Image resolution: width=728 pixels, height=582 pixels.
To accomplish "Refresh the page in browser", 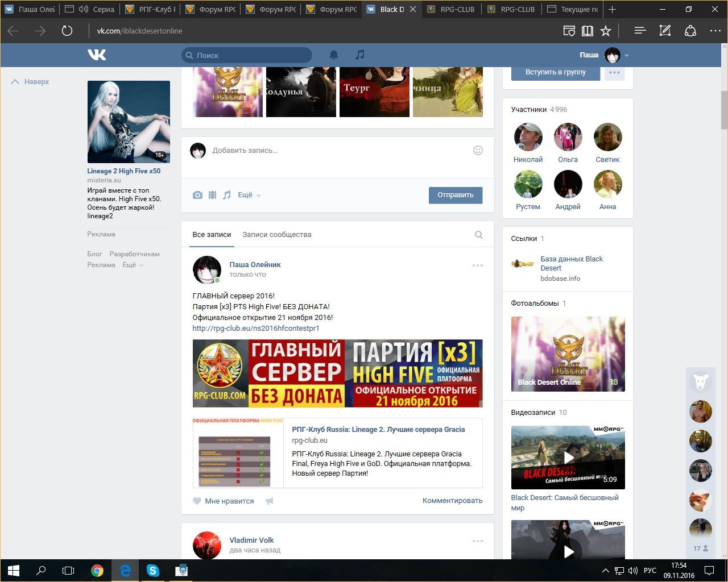I will [x=67, y=31].
